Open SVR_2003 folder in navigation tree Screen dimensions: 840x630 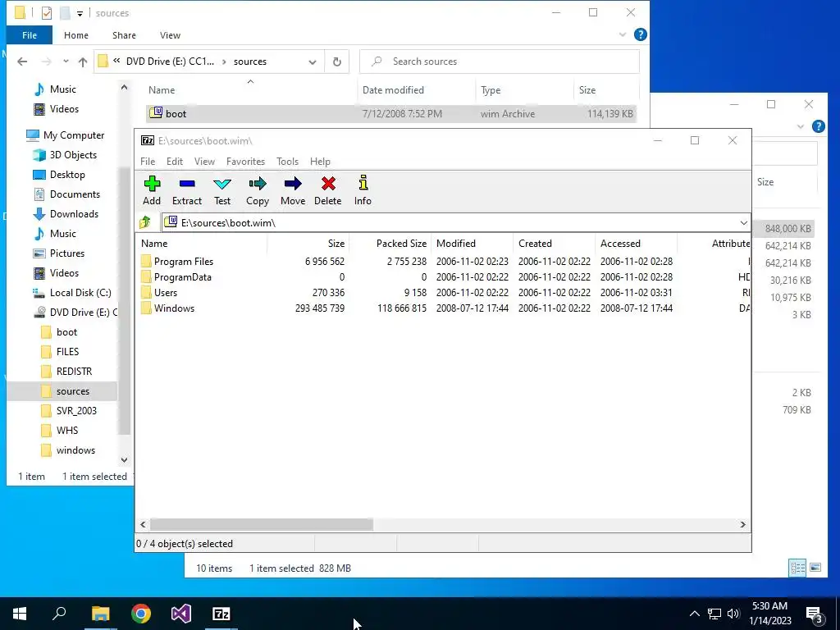coord(69,411)
